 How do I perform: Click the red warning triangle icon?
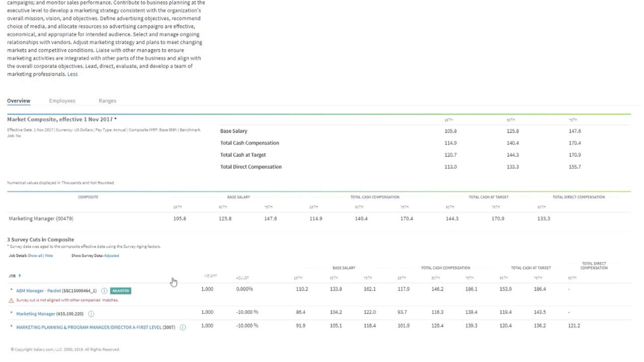11,300
